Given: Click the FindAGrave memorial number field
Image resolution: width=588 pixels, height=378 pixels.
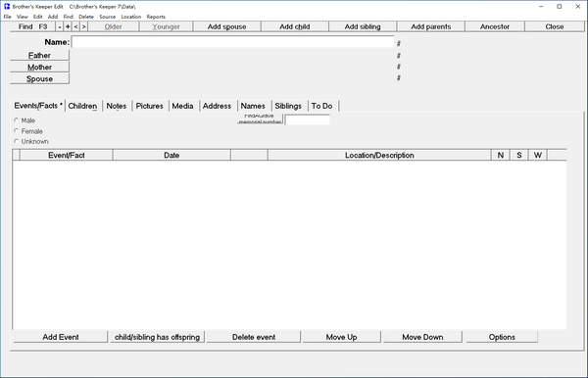Looking at the screenshot, I should (x=307, y=119).
